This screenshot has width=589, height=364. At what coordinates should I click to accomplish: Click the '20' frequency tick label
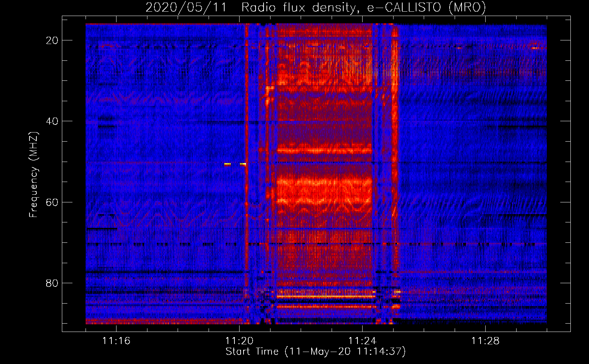pyautogui.click(x=52, y=40)
